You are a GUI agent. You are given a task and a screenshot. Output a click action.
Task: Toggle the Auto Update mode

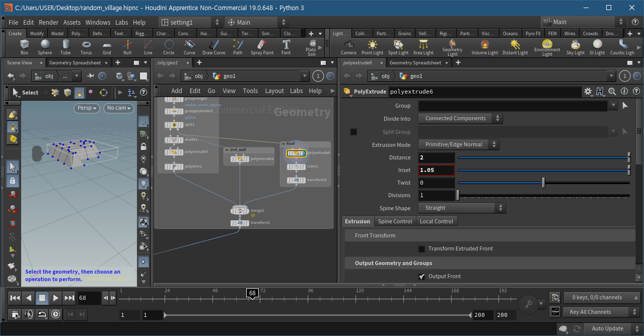[607, 328]
